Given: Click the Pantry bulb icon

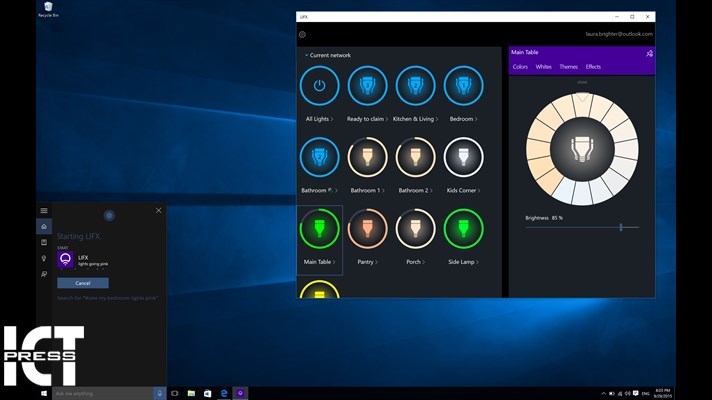Looking at the screenshot, I should tap(367, 229).
